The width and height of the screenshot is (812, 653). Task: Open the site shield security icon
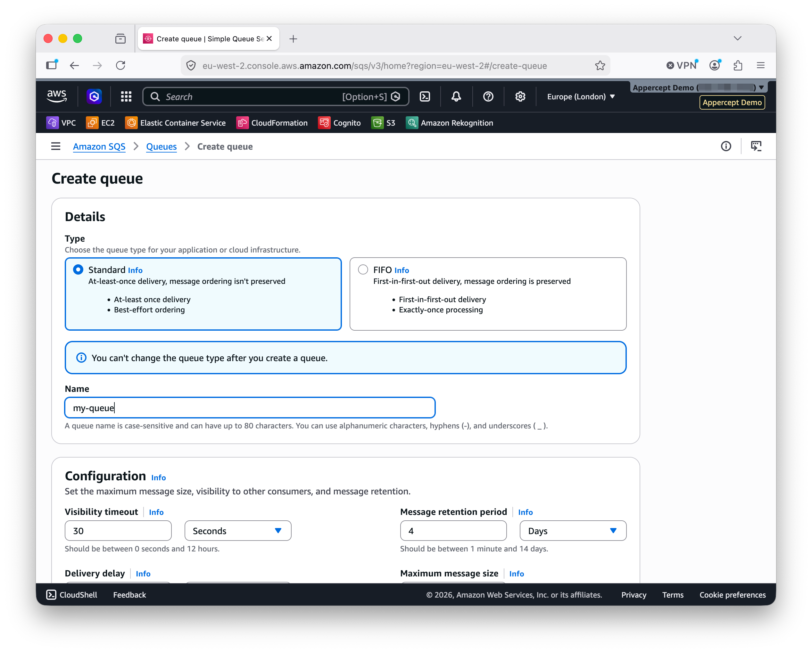coord(191,66)
